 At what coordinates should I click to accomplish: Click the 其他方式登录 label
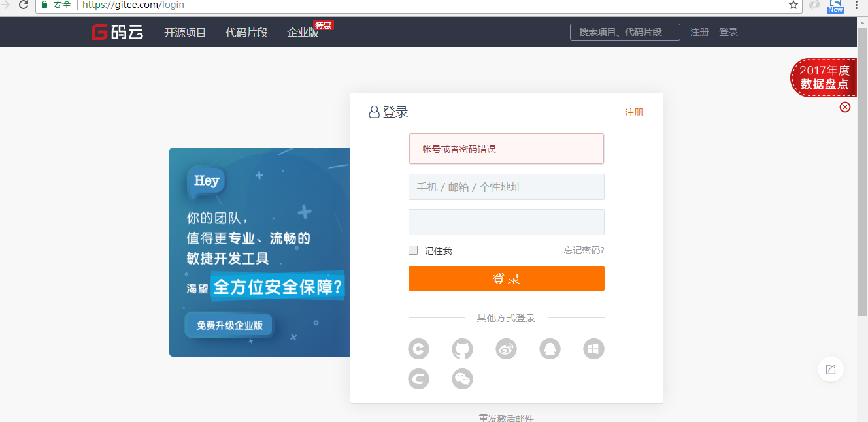click(x=506, y=318)
